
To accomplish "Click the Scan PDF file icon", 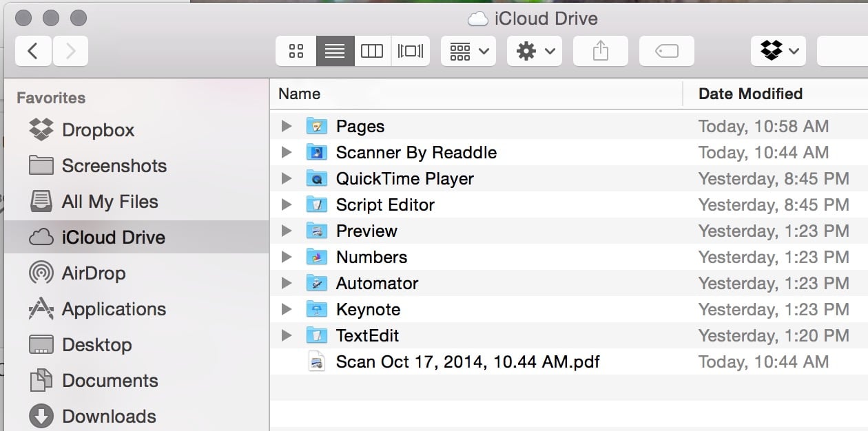I will 316,361.
